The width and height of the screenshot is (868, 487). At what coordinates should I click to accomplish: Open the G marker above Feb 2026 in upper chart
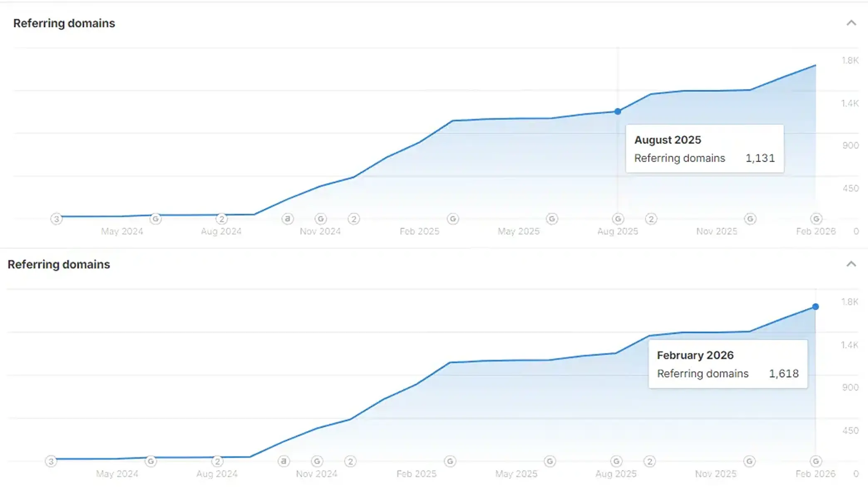point(816,219)
